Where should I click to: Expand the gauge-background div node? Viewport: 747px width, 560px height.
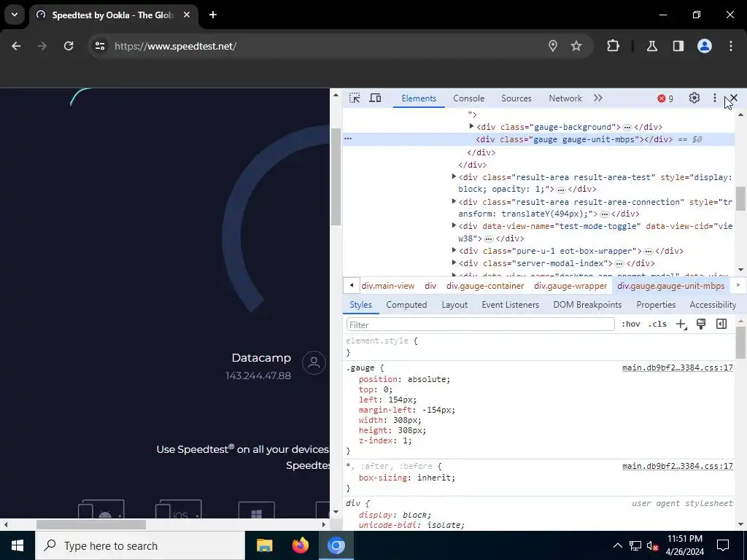pos(472,127)
